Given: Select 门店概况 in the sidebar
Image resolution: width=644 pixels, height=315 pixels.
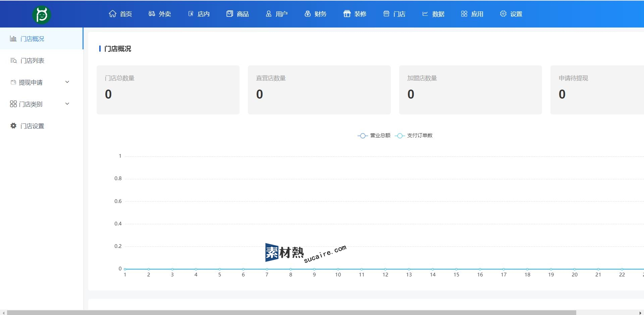Looking at the screenshot, I should tap(41, 39).
